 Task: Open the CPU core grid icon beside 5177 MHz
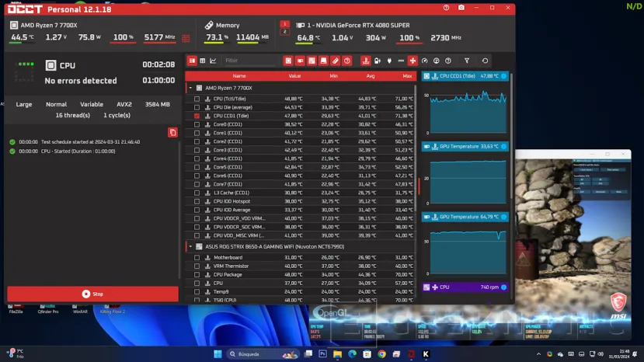click(x=186, y=38)
